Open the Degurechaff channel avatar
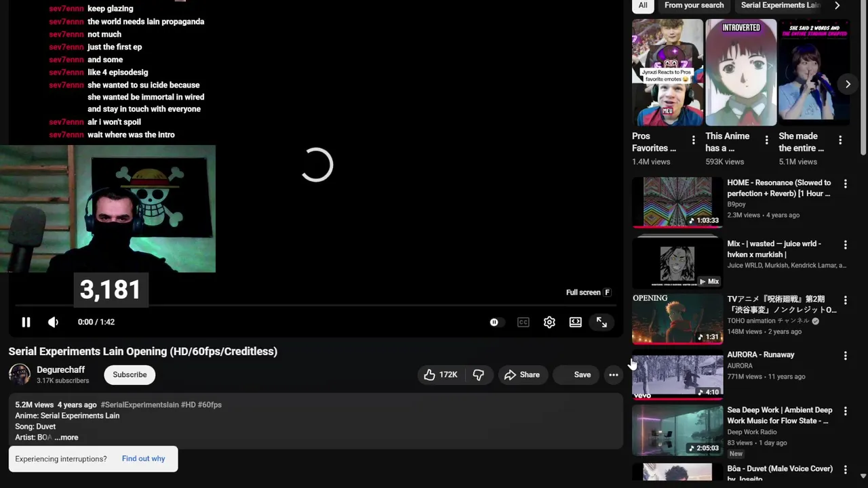This screenshot has height=488, width=868. coord(20,375)
